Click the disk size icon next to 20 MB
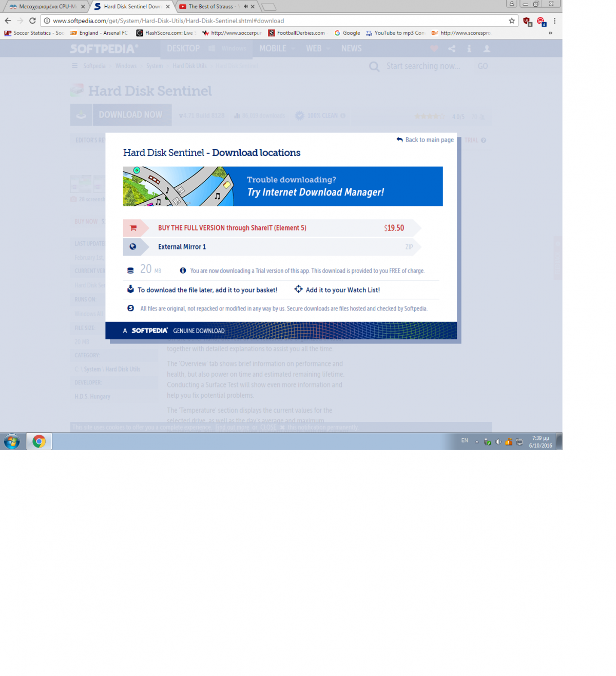Screen dimensions: 616x676 (130, 271)
